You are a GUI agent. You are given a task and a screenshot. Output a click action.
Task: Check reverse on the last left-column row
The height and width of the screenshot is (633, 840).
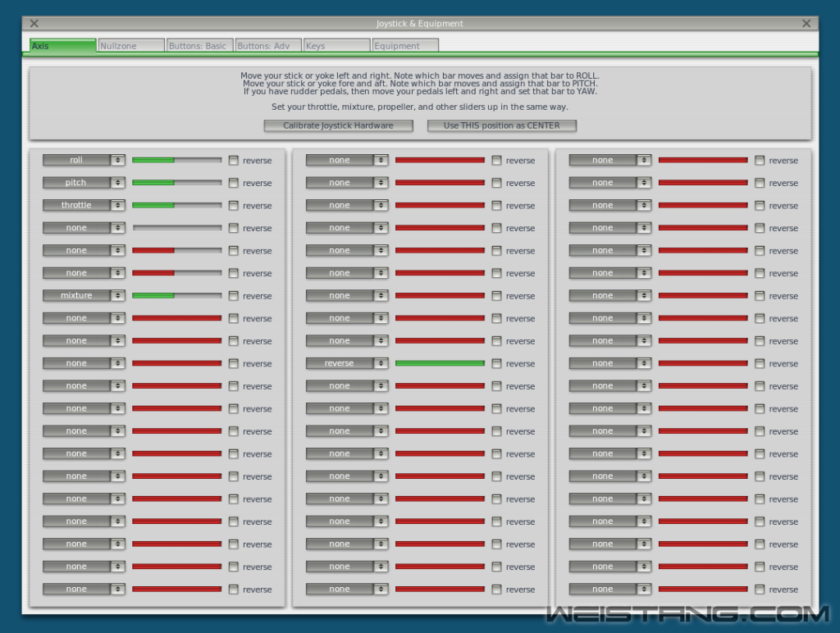pos(234,589)
